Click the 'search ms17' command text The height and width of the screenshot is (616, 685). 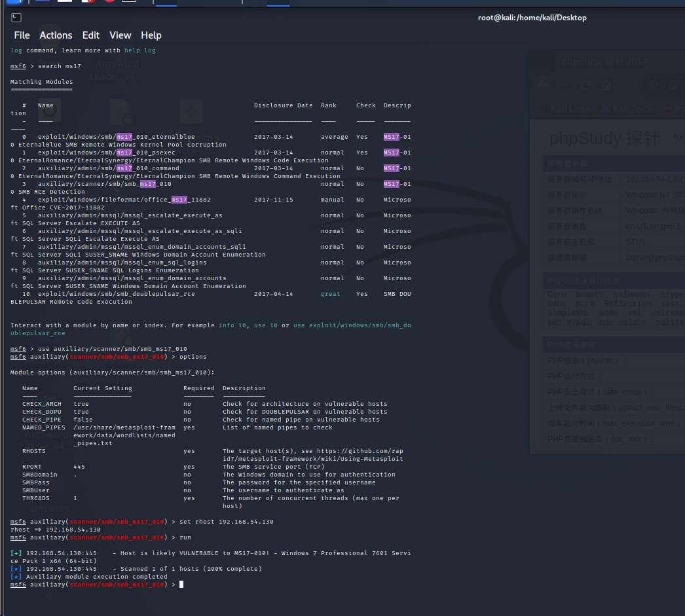[60, 66]
